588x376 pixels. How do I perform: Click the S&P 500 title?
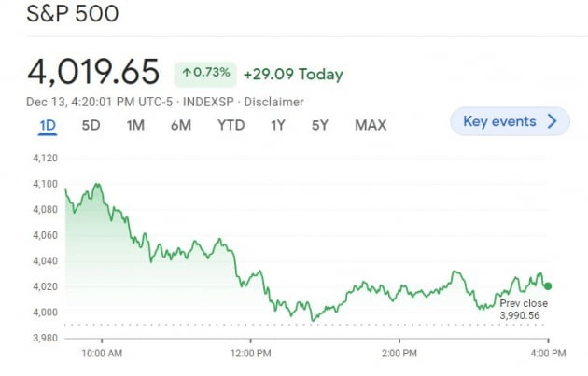point(73,15)
